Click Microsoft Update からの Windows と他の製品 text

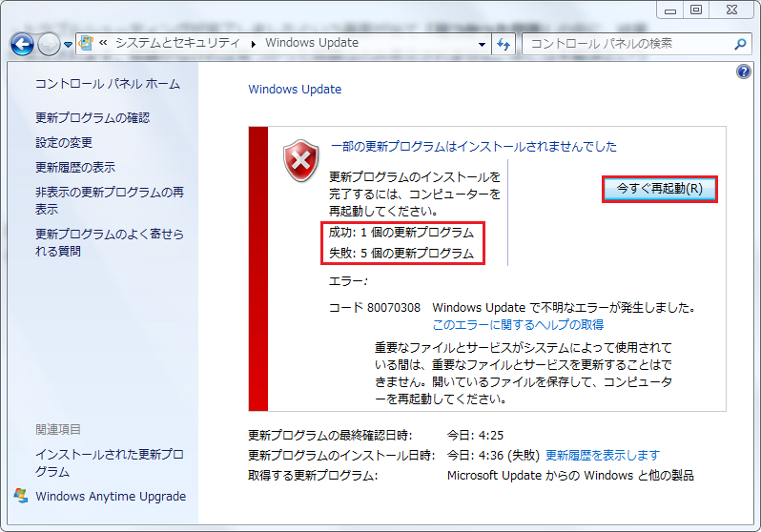[570, 475]
